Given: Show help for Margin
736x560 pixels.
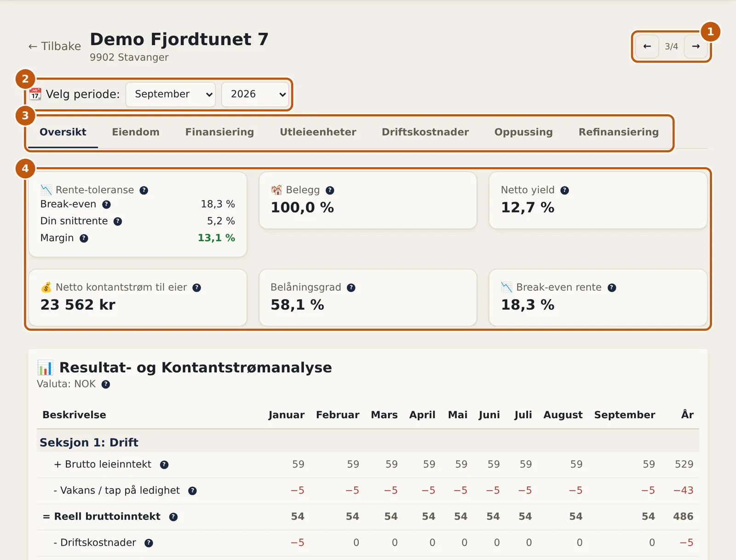Looking at the screenshot, I should click(84, 238).
